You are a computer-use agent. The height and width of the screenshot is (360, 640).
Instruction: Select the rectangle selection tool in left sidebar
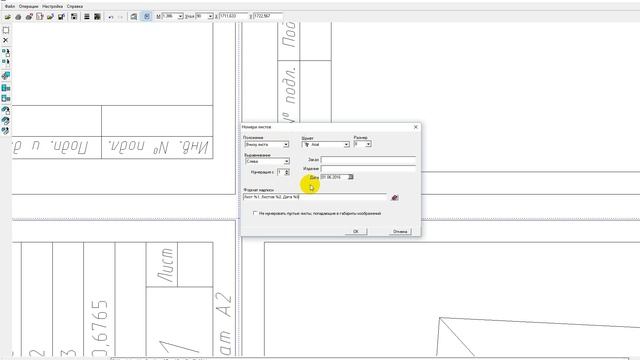tap(6, 30)
